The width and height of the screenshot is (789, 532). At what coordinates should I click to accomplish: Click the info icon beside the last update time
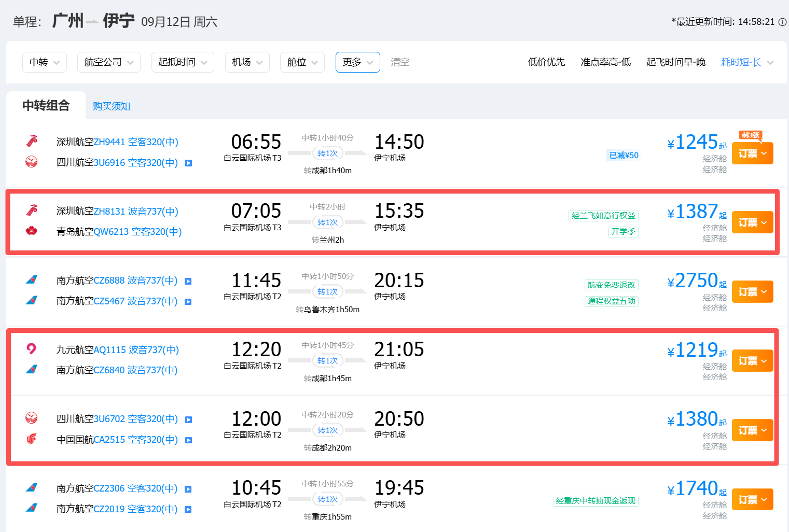(783, 22)
